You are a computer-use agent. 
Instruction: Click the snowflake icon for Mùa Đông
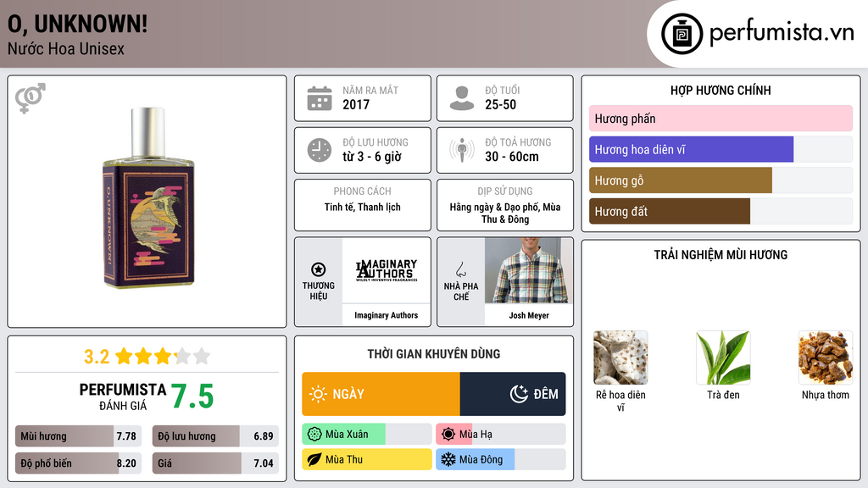pyautogui.click(x=448, y=459)
